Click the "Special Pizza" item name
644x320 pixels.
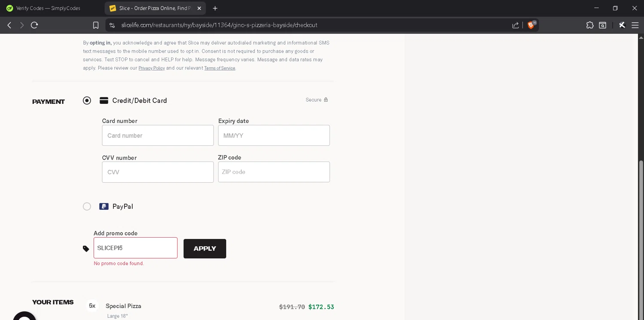click(x=123, y=306)
